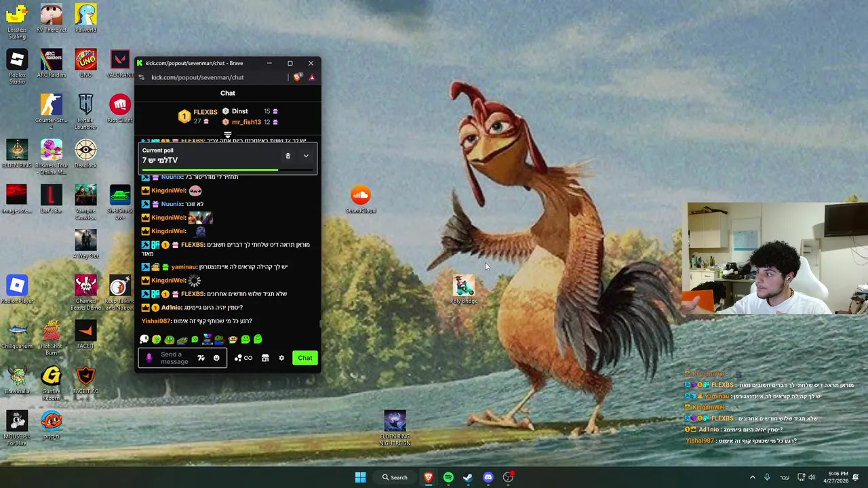Open Brawlhalla desktop icon
The height and width of the screenshot is (488, 868).
tap(17, 380)
